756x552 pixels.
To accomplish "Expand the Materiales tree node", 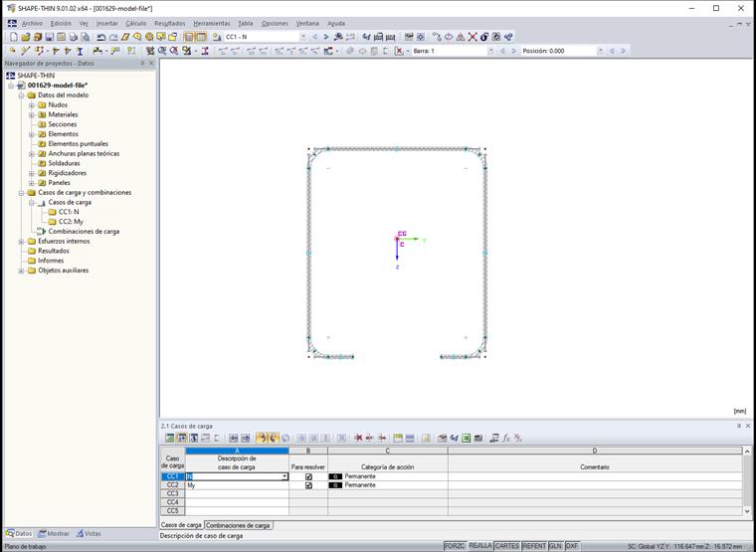I will pos(32,114).
